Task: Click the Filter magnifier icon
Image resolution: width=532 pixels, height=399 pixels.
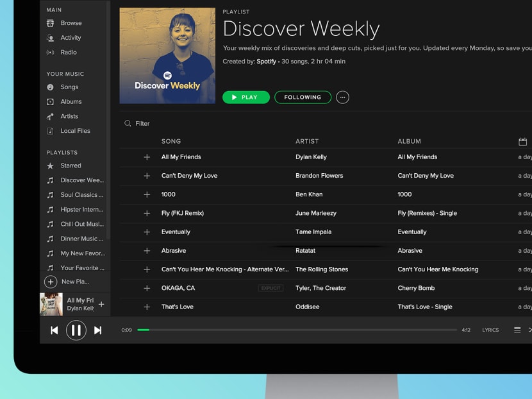Action: 128,123
